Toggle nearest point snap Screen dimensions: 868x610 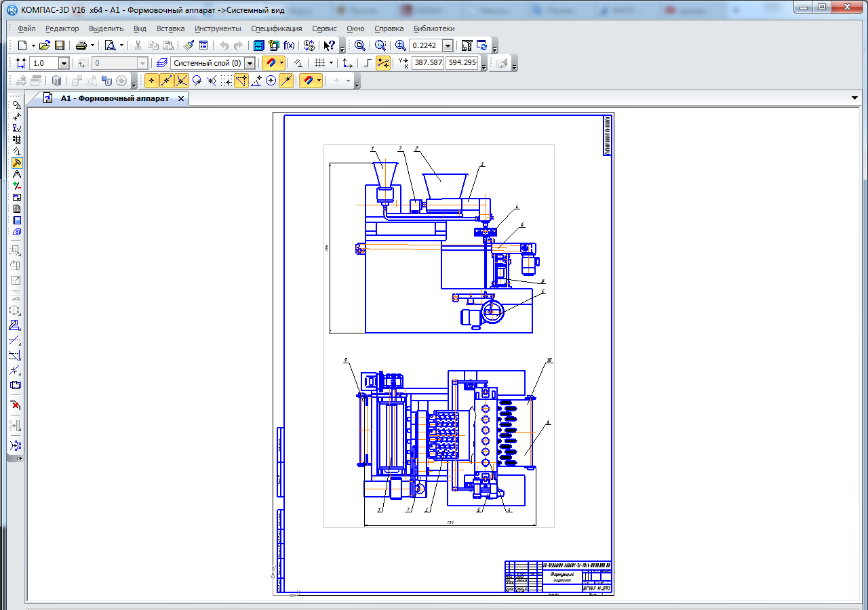[151, 81]
